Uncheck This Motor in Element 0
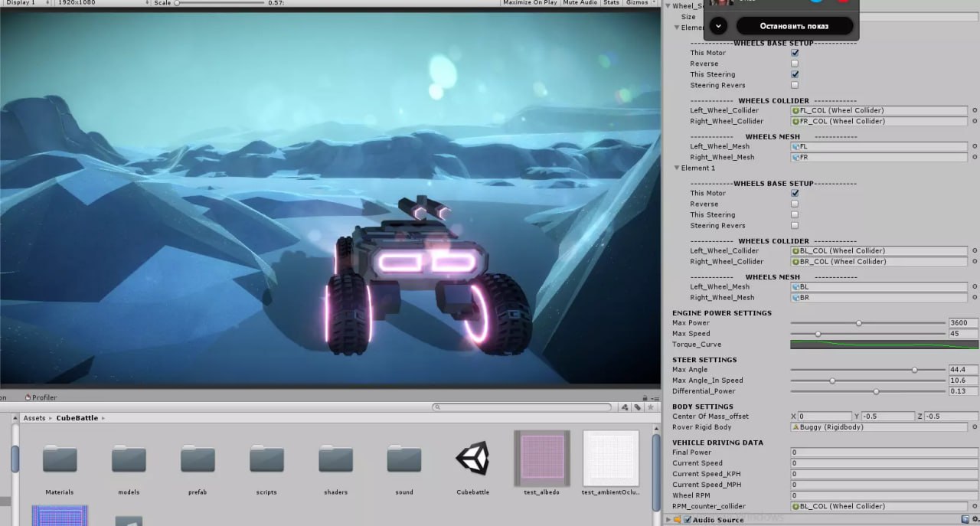 pyautogui.click(x=795, y=53)
